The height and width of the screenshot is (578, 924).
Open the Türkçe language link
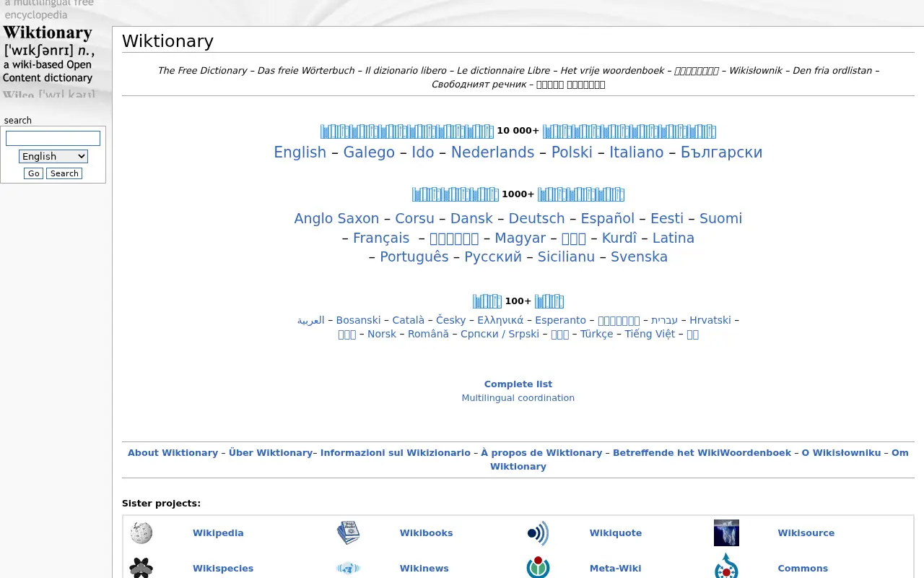coord(597,334)
